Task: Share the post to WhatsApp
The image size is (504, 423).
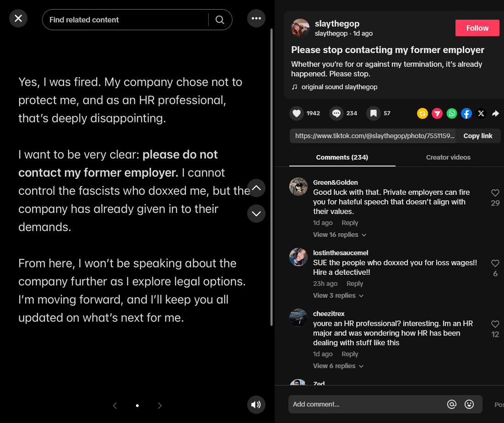Action: (452, 113)
